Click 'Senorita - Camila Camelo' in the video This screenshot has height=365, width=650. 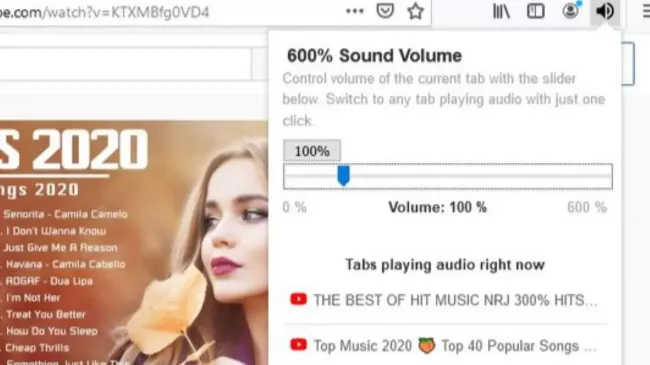pyautogui.click(x=65, y=214)
